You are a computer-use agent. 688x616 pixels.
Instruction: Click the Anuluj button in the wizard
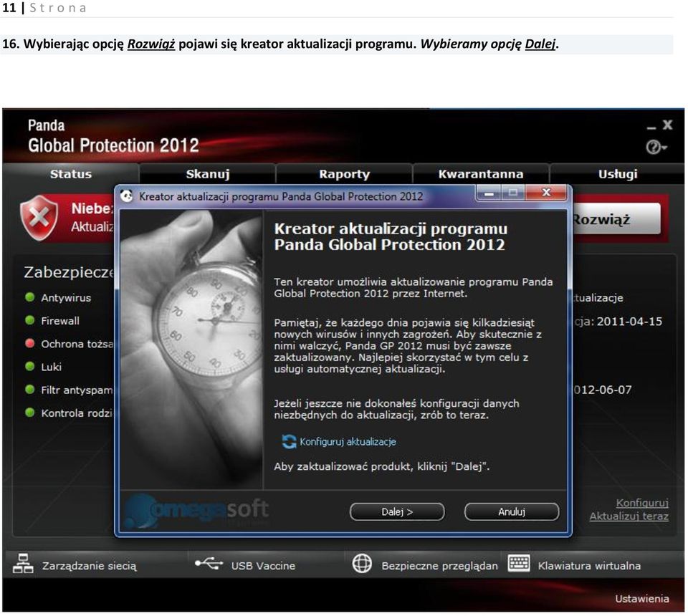pos(512,511)
